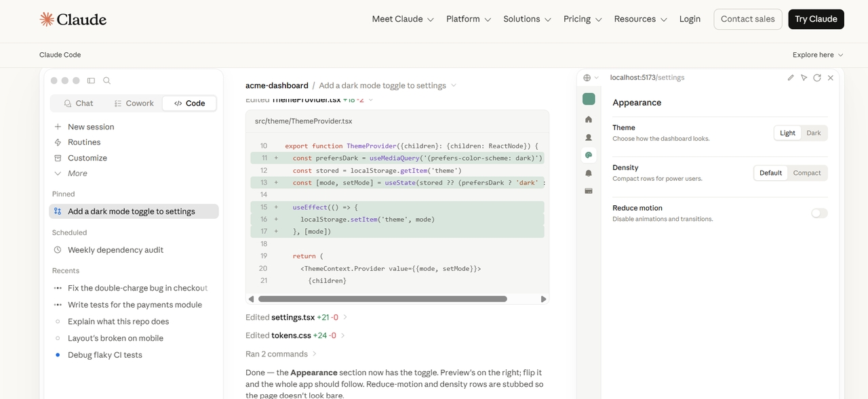Switch to the Code tab
The width and height of the screenshot is (868, 399).
point(189,103)
